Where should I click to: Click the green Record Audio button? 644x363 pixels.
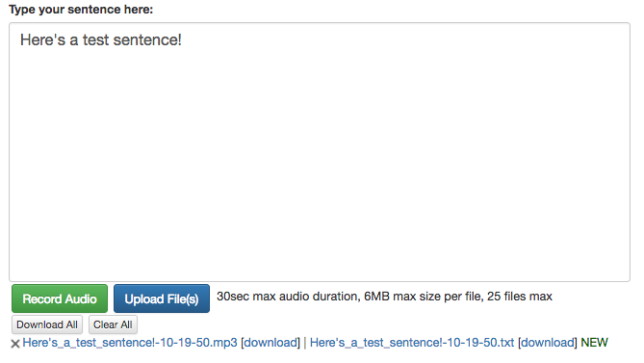[60, 298]
